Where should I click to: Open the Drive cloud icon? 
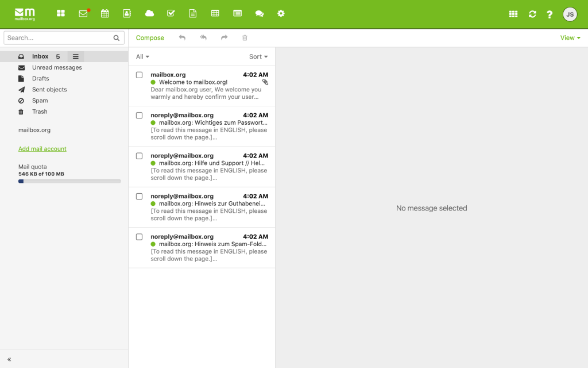(x=149, y=14)
